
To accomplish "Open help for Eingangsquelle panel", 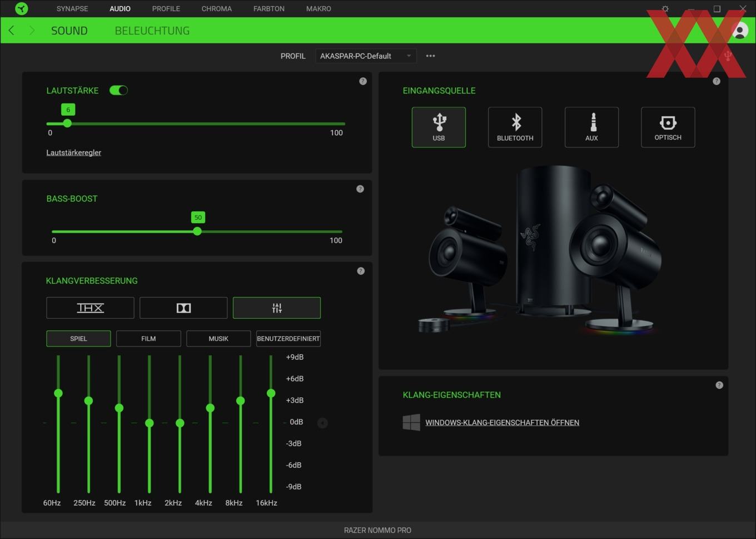I will pos(717,81).
